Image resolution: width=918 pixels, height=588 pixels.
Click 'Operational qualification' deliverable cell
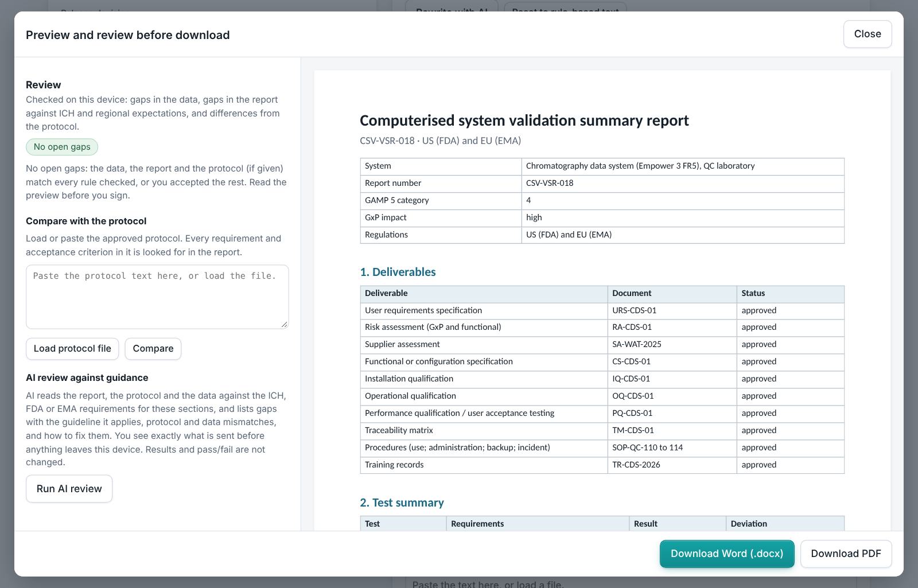coord(484,396)
